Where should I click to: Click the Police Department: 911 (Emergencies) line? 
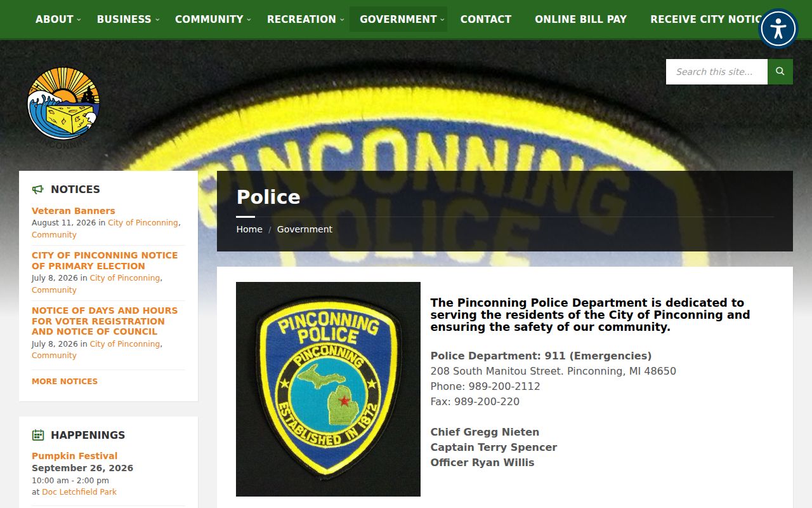tap(541, 356)
